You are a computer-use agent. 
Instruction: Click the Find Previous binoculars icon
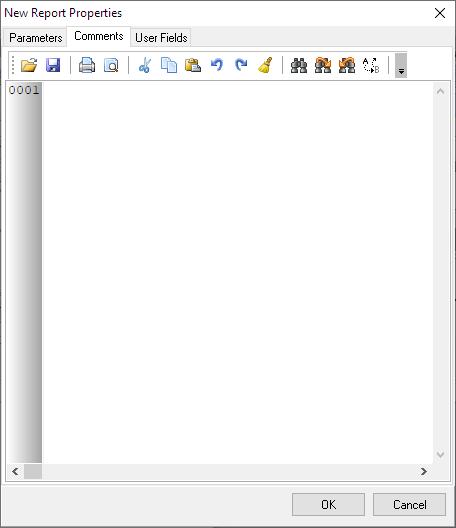click(x=347, y=65)
